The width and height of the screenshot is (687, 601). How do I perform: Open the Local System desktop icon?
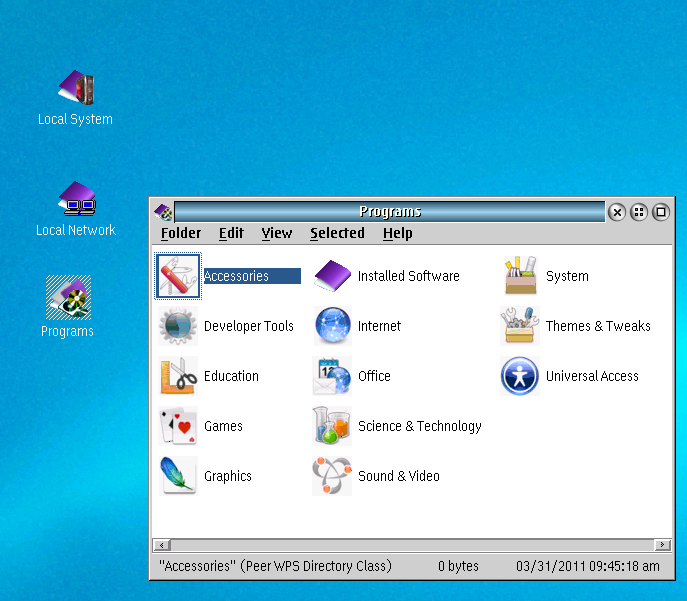[75, 88]
